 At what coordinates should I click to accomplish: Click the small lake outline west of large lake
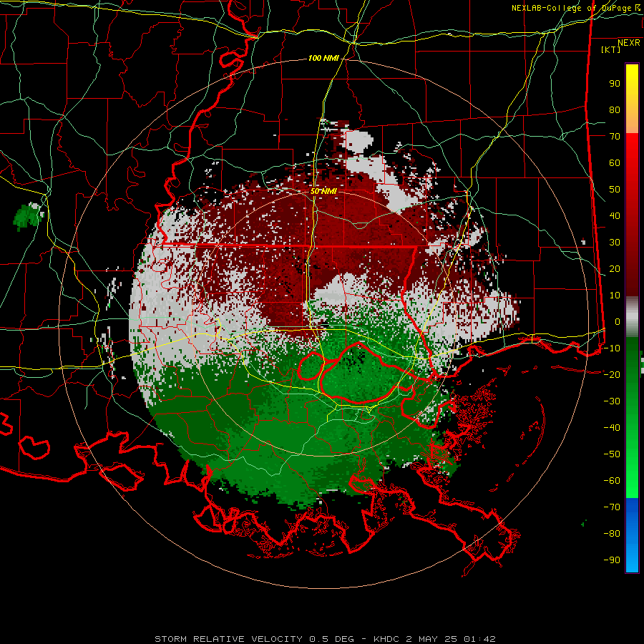(311, 366)
